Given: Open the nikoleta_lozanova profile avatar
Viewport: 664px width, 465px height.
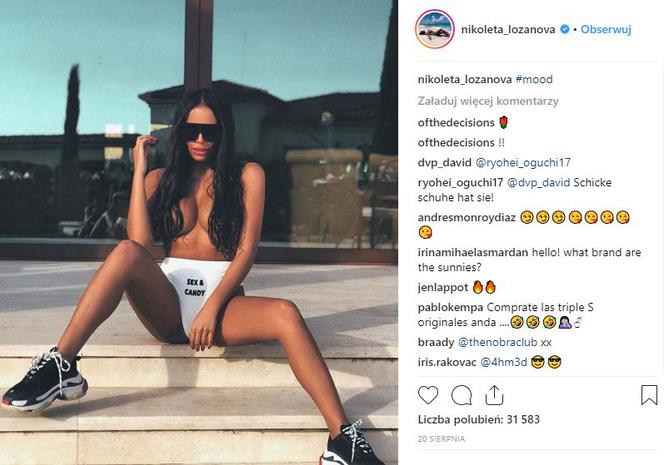Looking at the screenshot, I should [x=435, y=29].
